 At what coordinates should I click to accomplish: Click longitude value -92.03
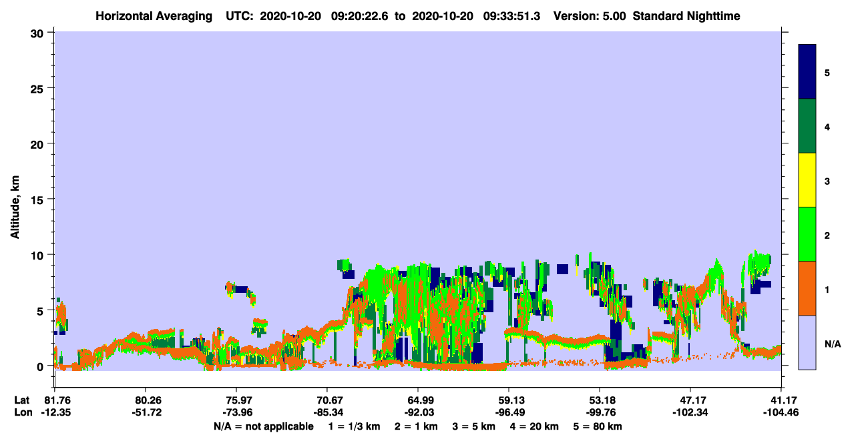(x=418, y=412)
